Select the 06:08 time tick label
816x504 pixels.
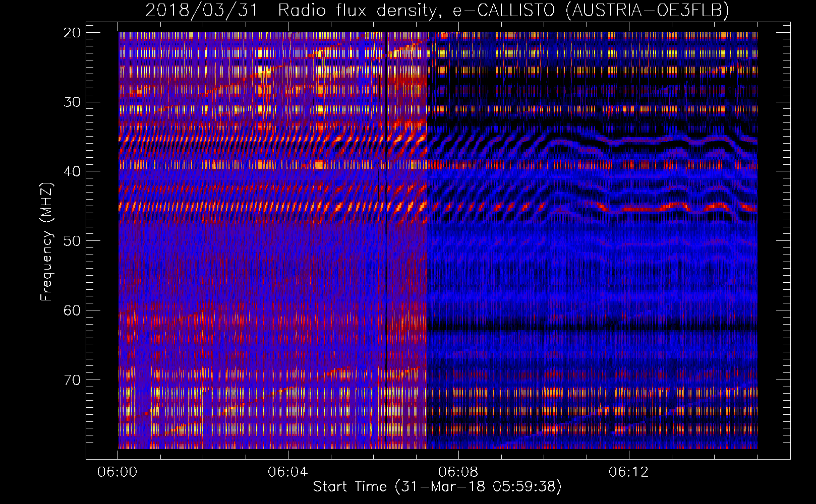[x=458, y=472]
